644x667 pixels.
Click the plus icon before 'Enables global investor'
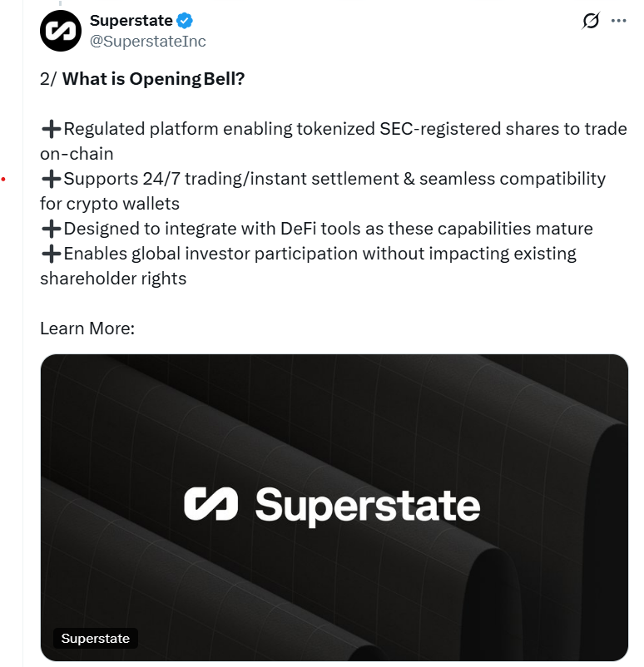[x=50, y=253]
